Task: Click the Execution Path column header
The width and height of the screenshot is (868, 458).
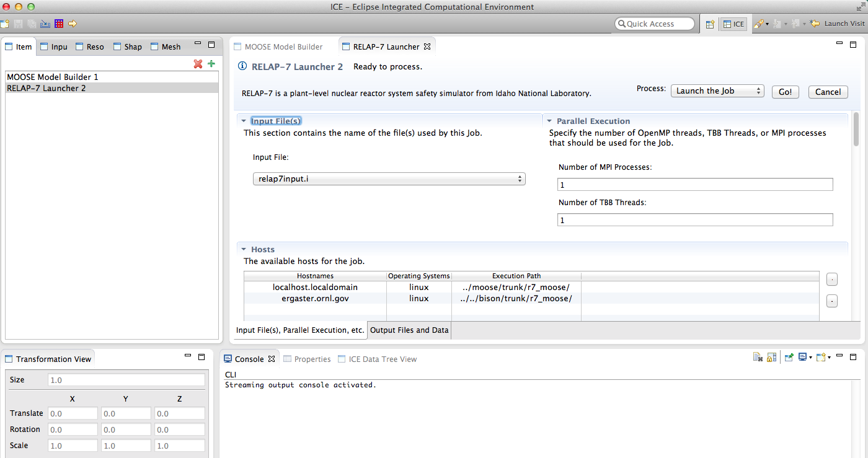Action: pos(516,276)
